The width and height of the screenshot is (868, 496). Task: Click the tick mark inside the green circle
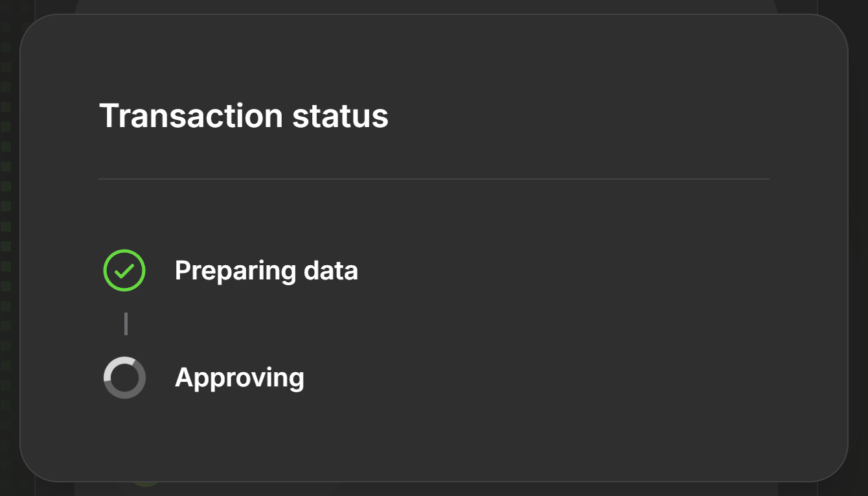124,270
